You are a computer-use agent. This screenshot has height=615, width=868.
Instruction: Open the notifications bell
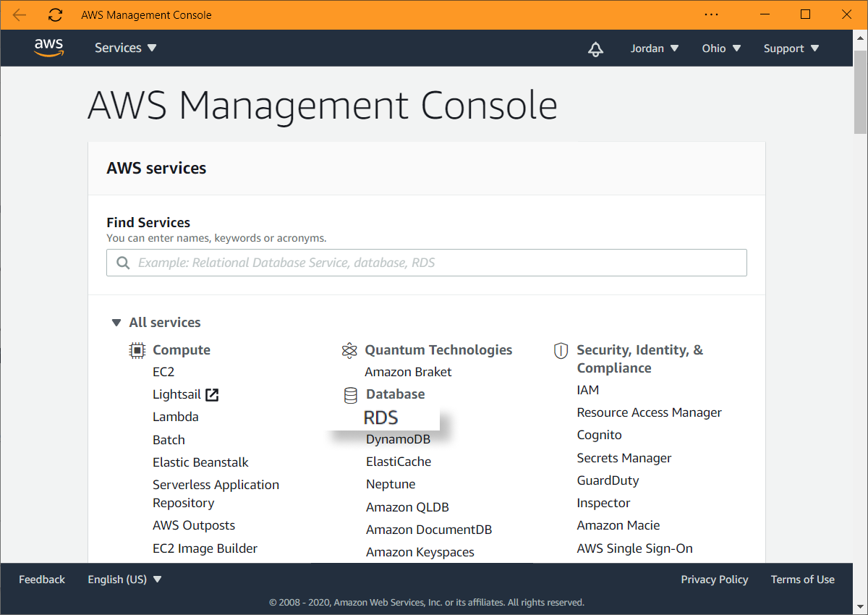pyautogui.click(x=595, y=48)
